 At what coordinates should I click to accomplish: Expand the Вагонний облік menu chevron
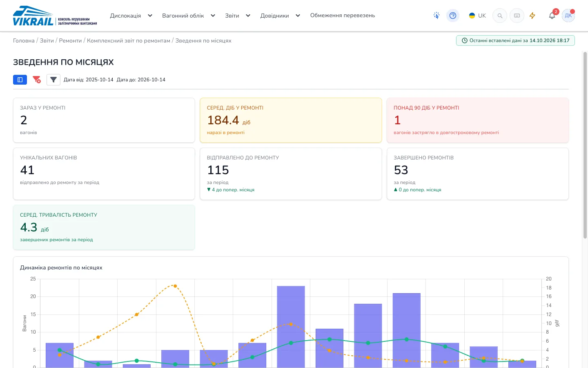coord(213,16)
